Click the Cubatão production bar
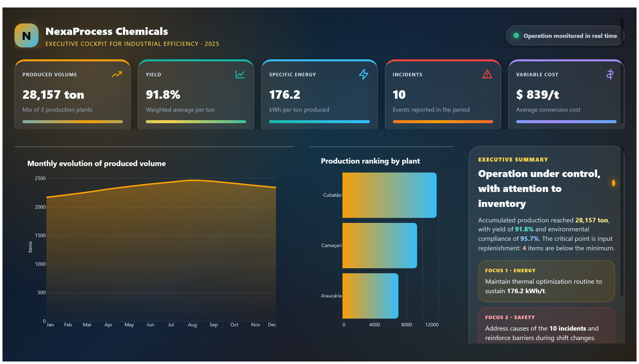This screenshot has width=639, height=364. pyautogui.click(x=389, y=195)
